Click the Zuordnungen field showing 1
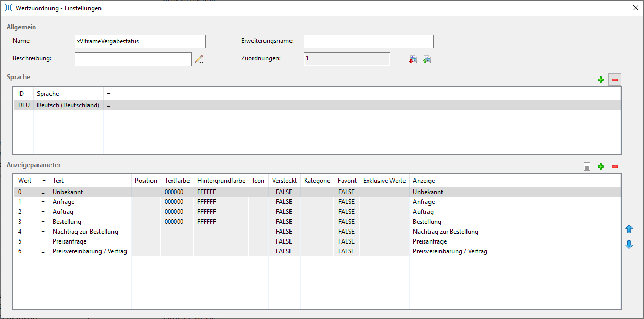The width and height of the screenshot is (644, 319). pos(347,59)
